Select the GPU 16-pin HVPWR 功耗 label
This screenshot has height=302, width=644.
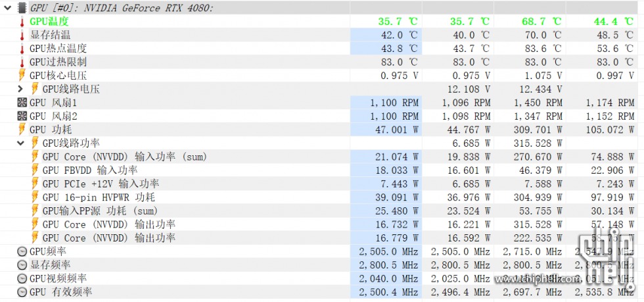pos(99,197)
